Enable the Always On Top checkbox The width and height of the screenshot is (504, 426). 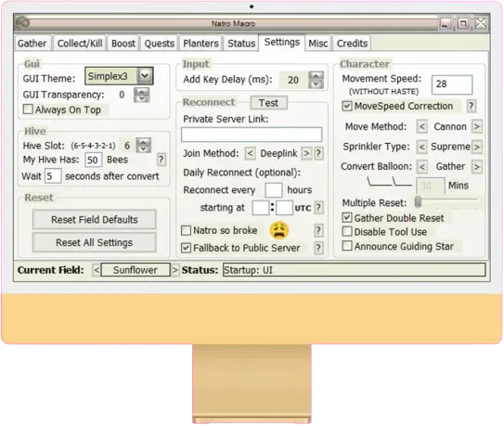28,109
